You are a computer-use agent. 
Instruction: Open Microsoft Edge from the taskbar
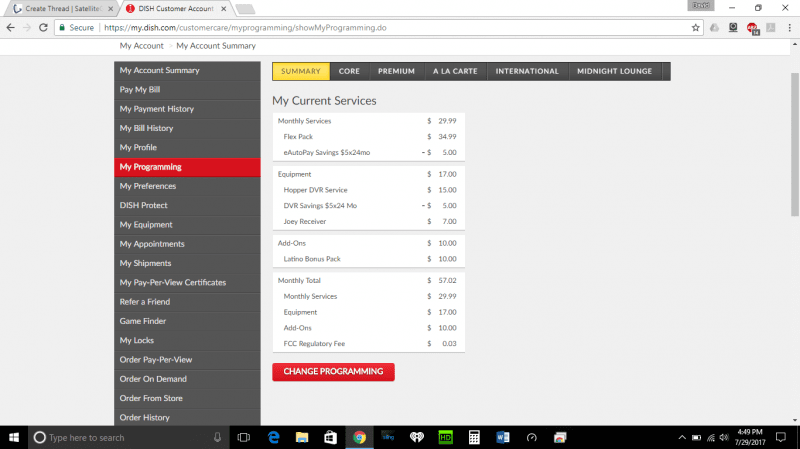coord(272,437)
